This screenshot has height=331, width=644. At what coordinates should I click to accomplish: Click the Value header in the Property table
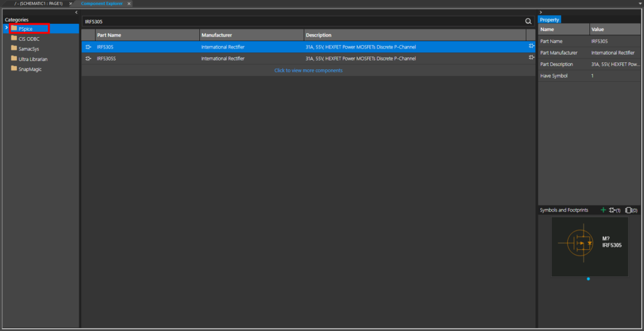pyautogui.click(x=615, y=30)
